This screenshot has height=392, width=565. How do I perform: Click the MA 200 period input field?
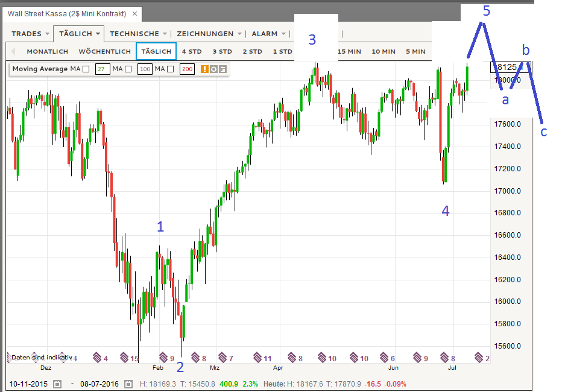point(187,69)
